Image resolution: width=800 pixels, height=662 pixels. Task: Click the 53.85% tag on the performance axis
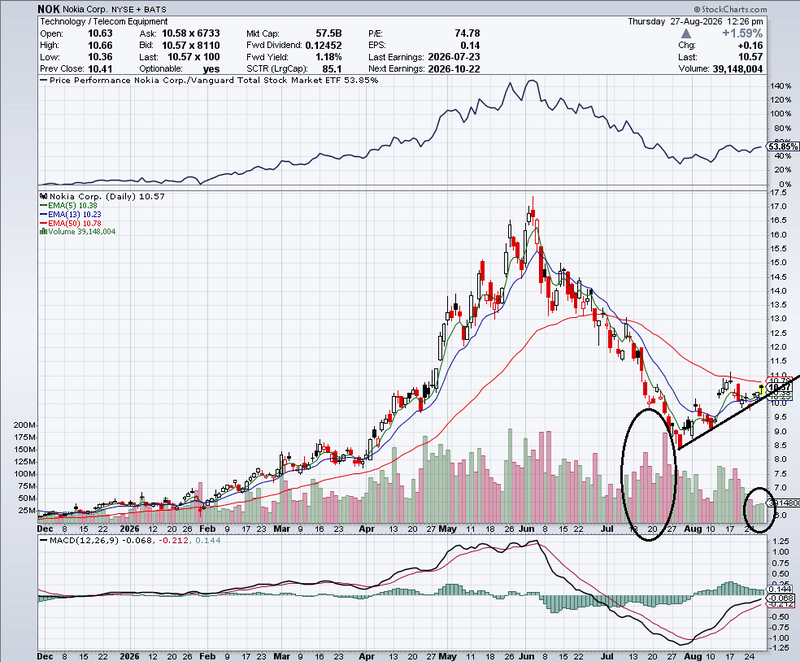pos(783,146)
